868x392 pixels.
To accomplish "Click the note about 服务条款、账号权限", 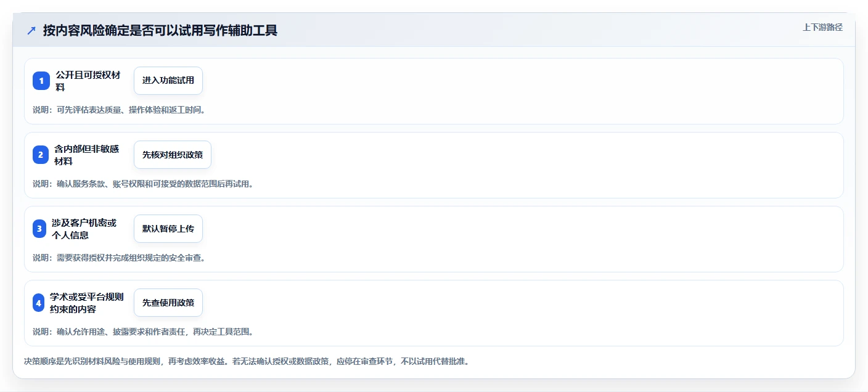I will tap(143, 184).
